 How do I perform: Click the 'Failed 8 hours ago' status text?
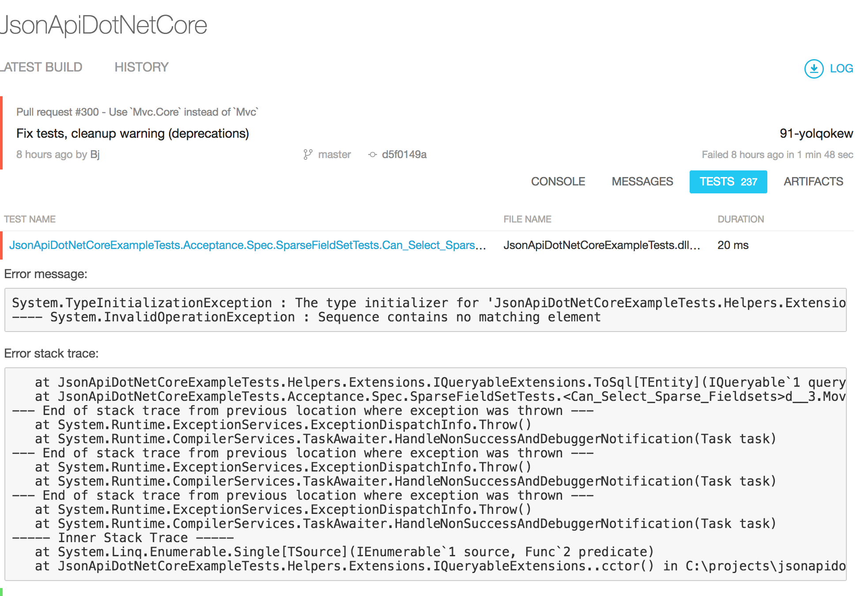(x=777, y=155)
